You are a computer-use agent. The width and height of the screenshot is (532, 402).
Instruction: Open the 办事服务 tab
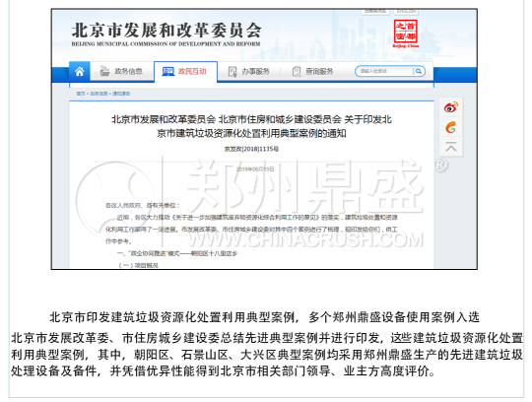tap(255, 71)
